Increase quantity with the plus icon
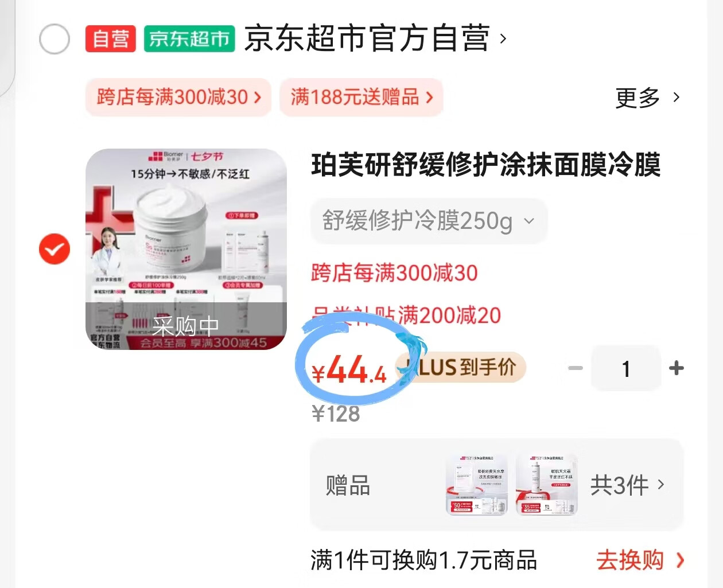The image size is (723, 588). pyautogui.click(x=677, y=368)
